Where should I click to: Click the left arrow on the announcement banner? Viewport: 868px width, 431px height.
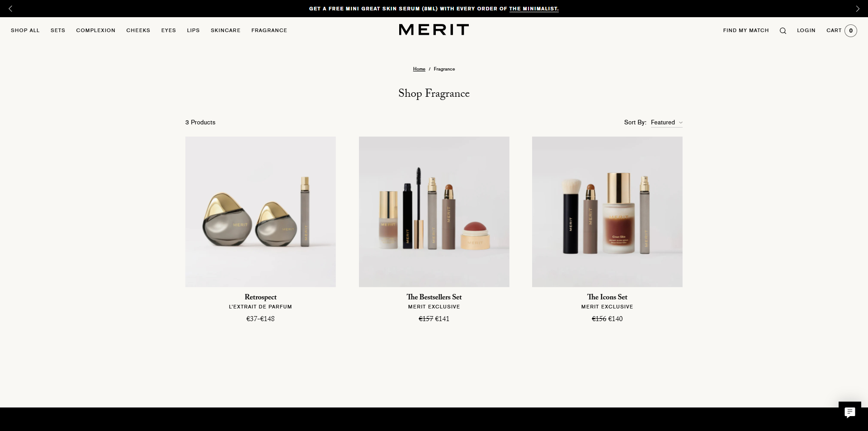(10, 8)
